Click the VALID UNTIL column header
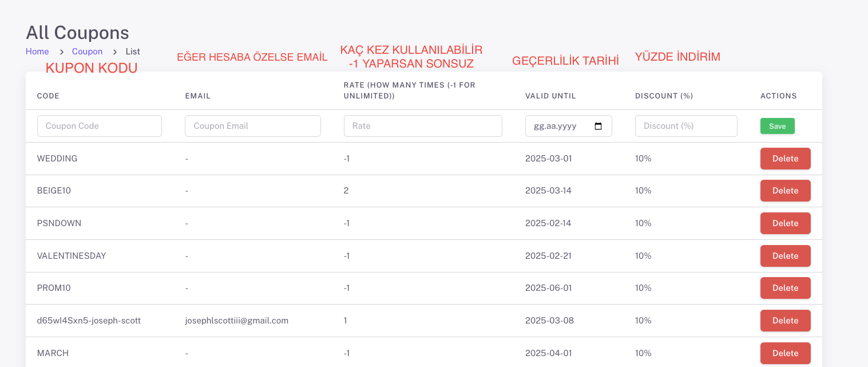This screenshot has height=367, width=868. (x=550, y=96)
